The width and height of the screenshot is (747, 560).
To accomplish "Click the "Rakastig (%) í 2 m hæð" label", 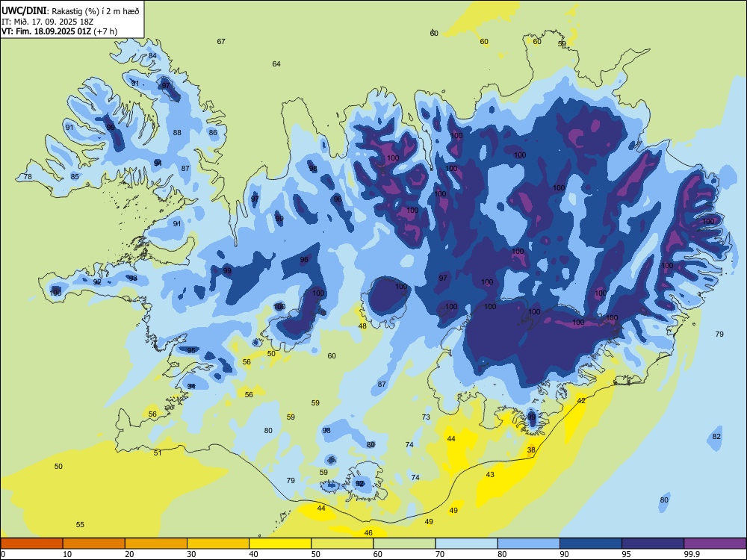I will pyautogui.click(x=96, y=11).
